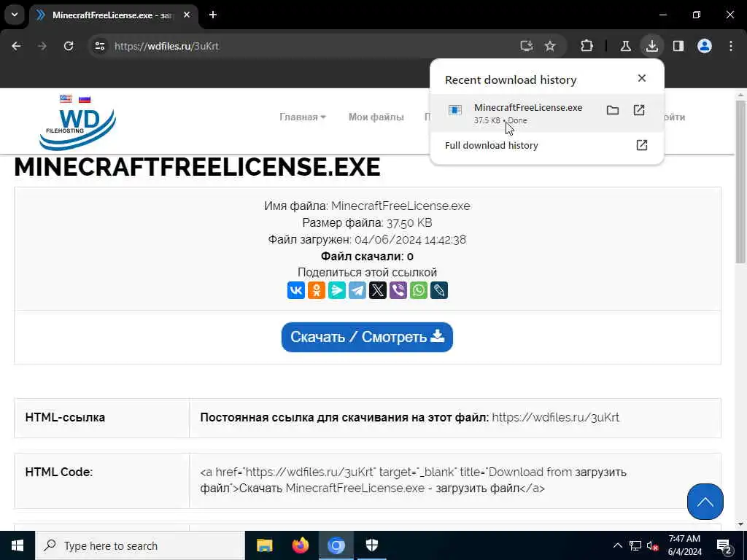Screen dimensions: 747x560
Task: Click the HTML Code anchor snippet text
Action: point(414,480)
